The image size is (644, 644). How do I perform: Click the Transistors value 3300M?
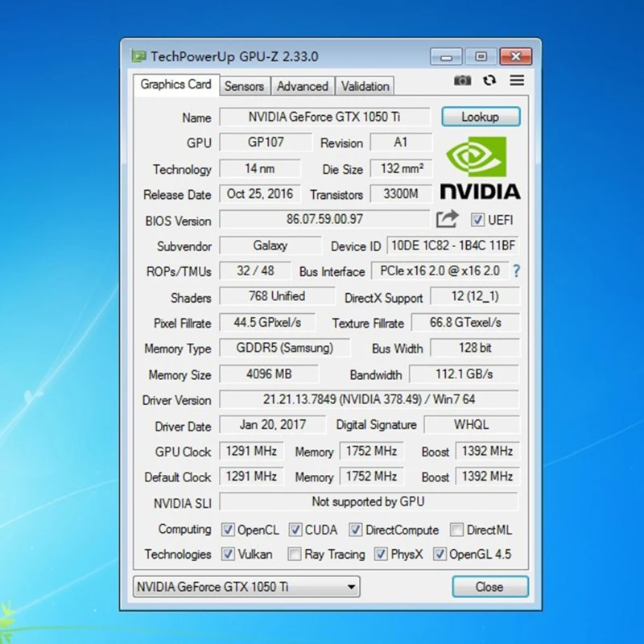tap(401, 194)
